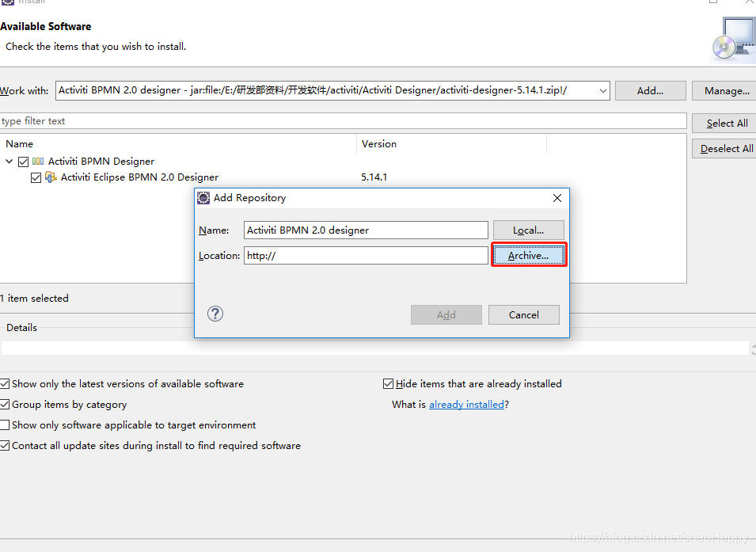Enable Show only software applicable to target environment
The width and height of the screenshot is (756, 552).
coord(5,424)
